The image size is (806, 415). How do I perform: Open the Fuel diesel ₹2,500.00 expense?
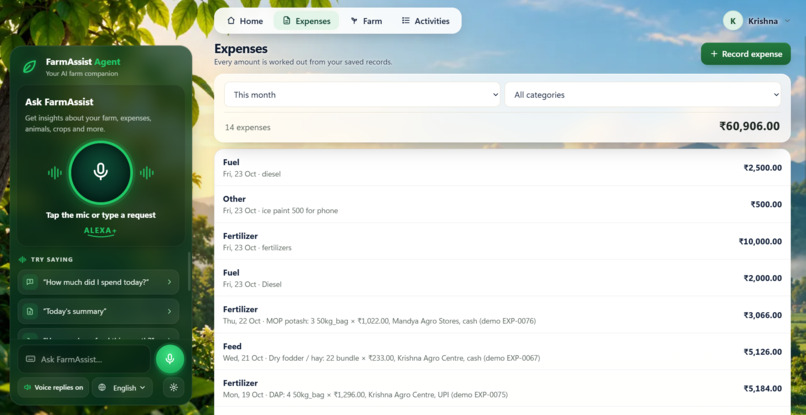click(502, 168)
